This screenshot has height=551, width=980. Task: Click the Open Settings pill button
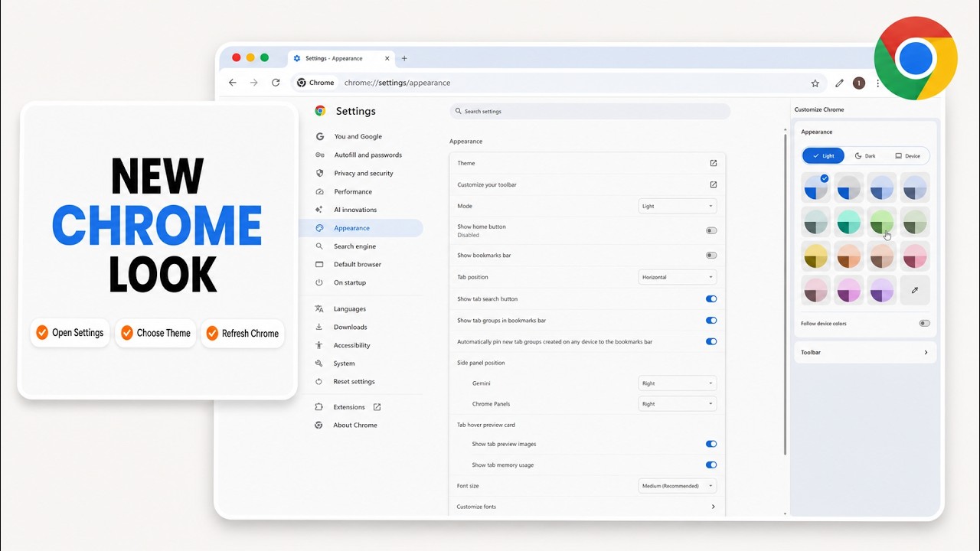coord(70,333)
